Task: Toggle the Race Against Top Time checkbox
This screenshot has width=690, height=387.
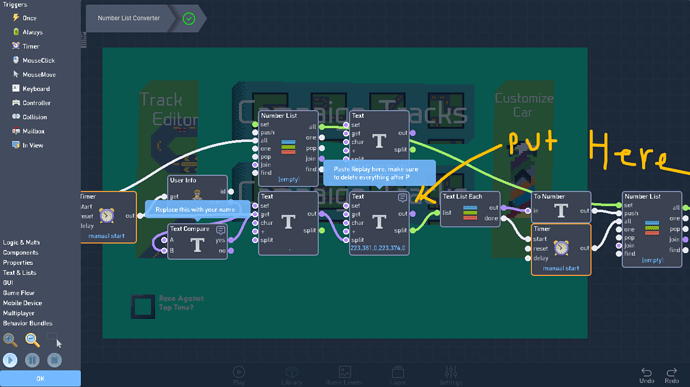Action: pos(143,306)
